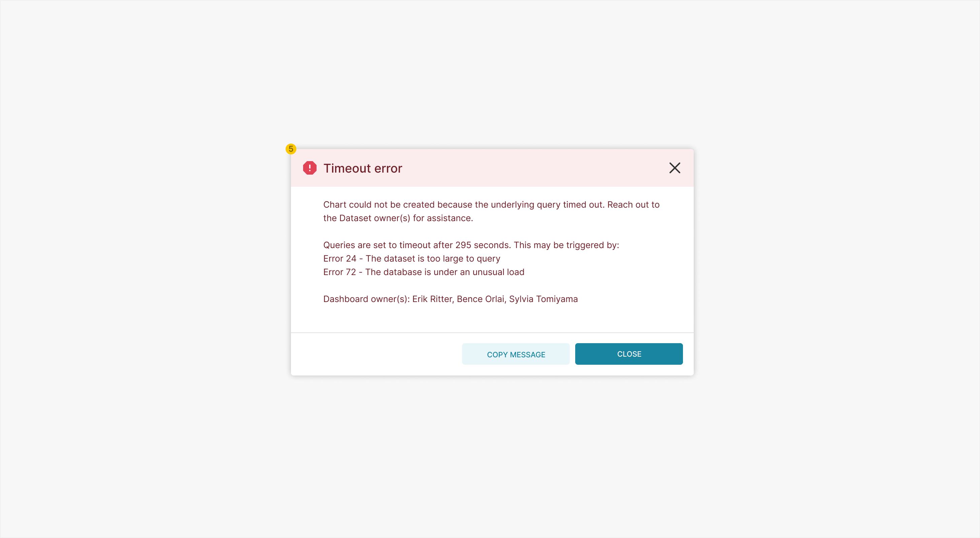Click "Reach out to" in the first sentence
The width and height of the screenshot is (980, 538).
pos(633,205)
